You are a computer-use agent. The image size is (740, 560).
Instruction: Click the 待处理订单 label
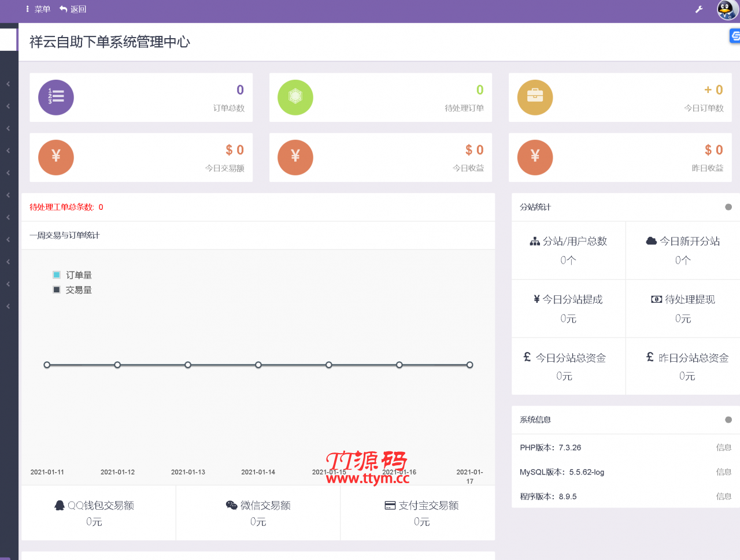pos(464,108)
